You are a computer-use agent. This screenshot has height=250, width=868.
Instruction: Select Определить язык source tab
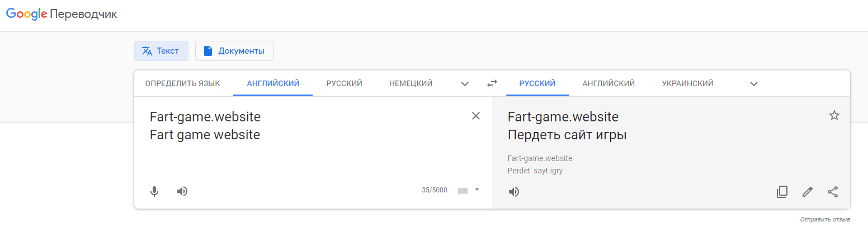[x=182, y=83]
